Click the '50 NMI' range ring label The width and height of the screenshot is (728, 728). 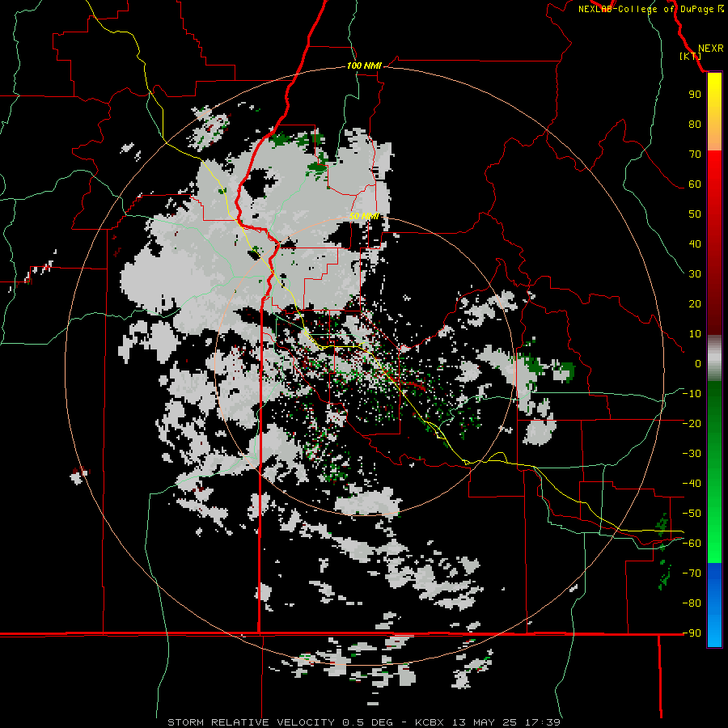pyautogui.click(x=364, y=216)
